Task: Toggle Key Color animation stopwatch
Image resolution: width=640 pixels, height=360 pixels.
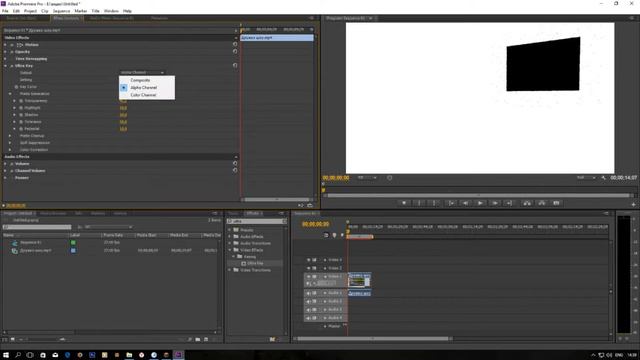Action: (16, 87)
